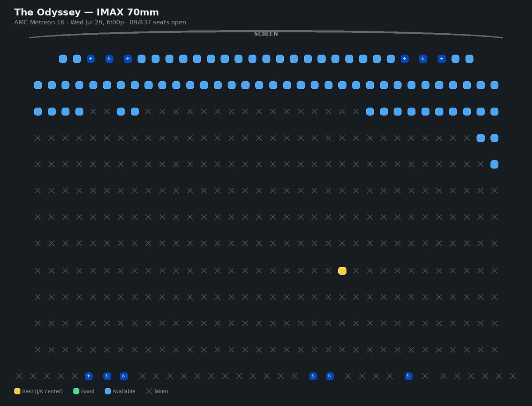
Task: Select the leftmost companion plus seat in the front row
Action: pos(91,59)
